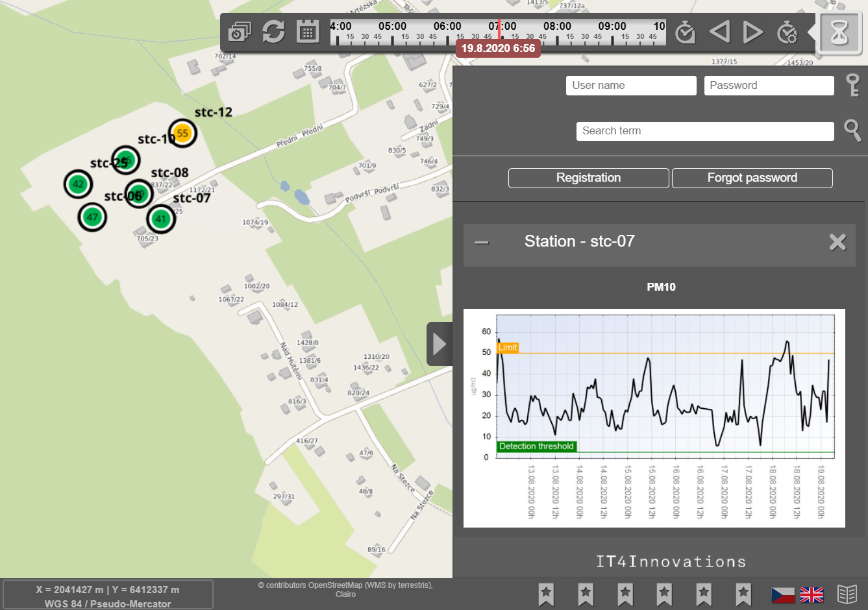Viewport: 868px width, 610px height.
Task: Switch interface language to Czech
Action: (784, 594)
